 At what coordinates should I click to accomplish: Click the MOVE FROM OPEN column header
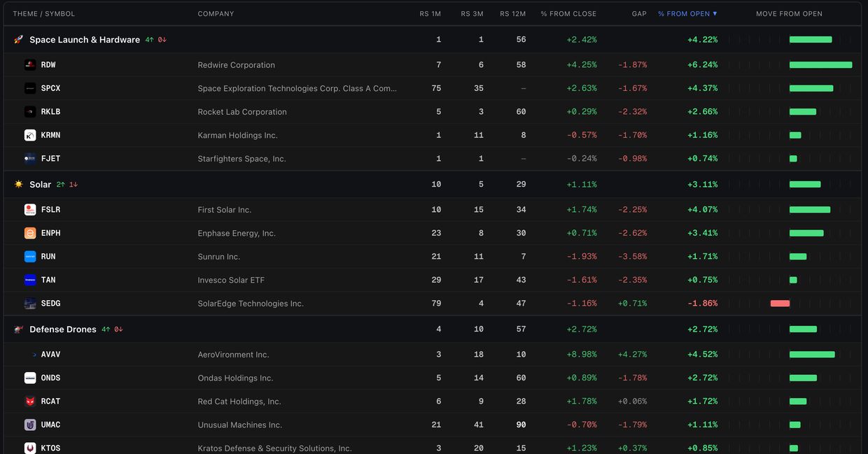(x=789, y=14)
